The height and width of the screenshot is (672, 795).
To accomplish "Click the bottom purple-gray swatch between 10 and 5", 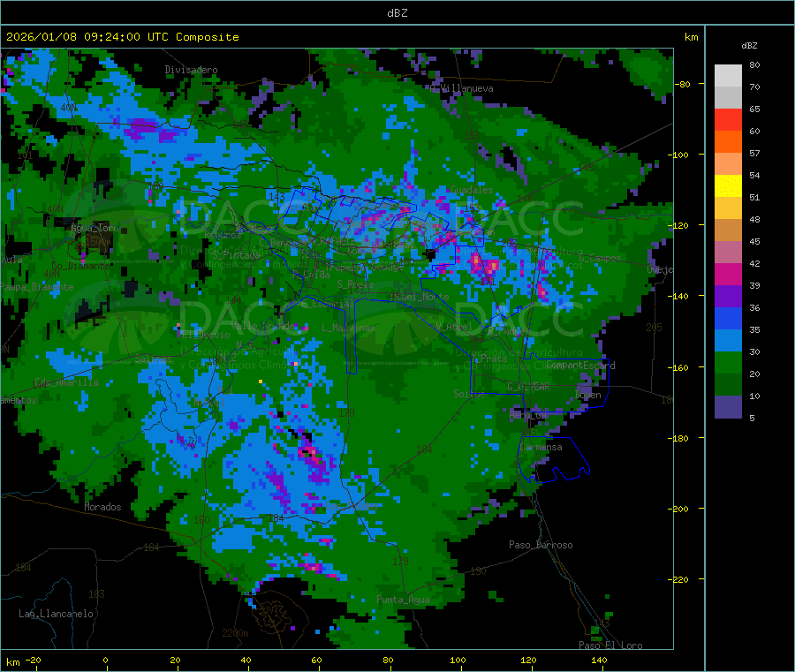I will pyautogui.click(x=728, y=407).
